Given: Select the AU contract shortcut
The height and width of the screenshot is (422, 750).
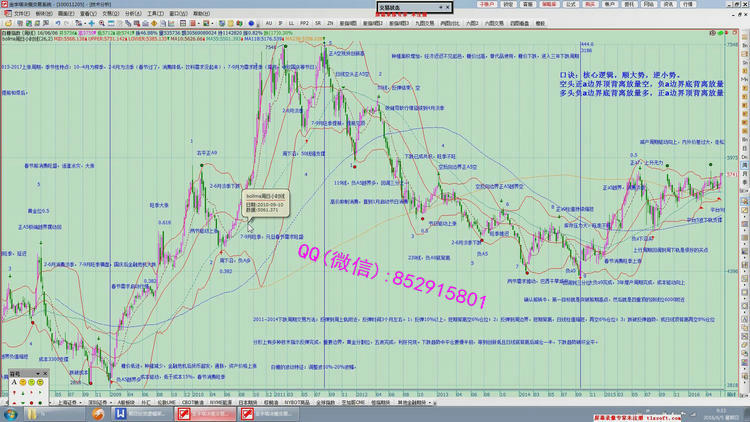Looking at the screenshot, I should point(268,21).
